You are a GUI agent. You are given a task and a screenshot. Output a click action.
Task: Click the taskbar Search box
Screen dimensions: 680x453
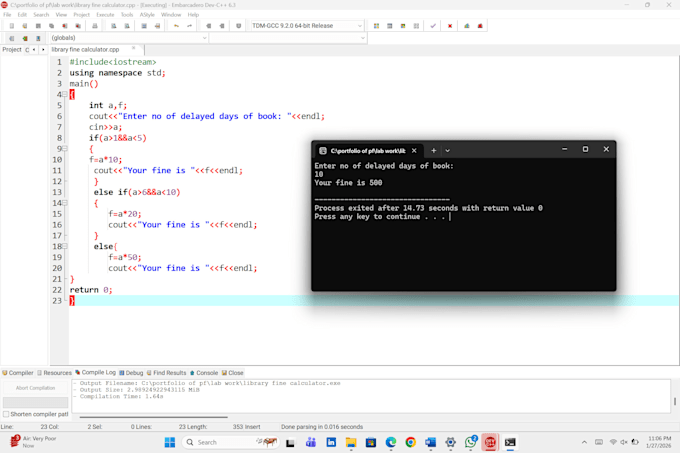pos(230,442)
